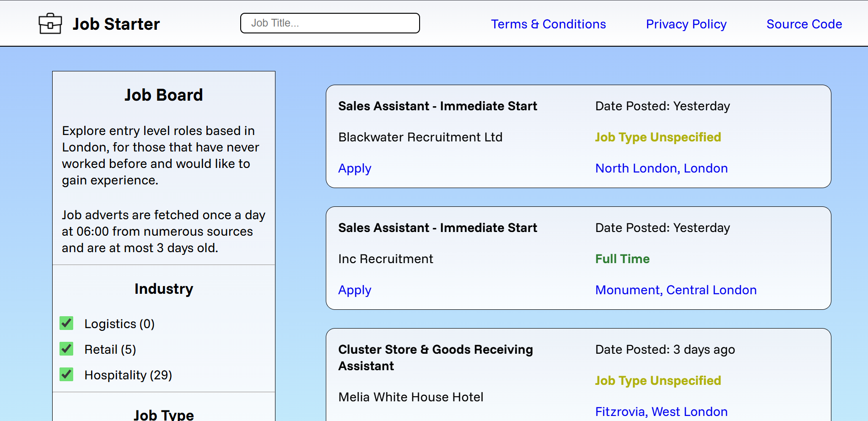Open Terms & Conditions page

[548, 24]
